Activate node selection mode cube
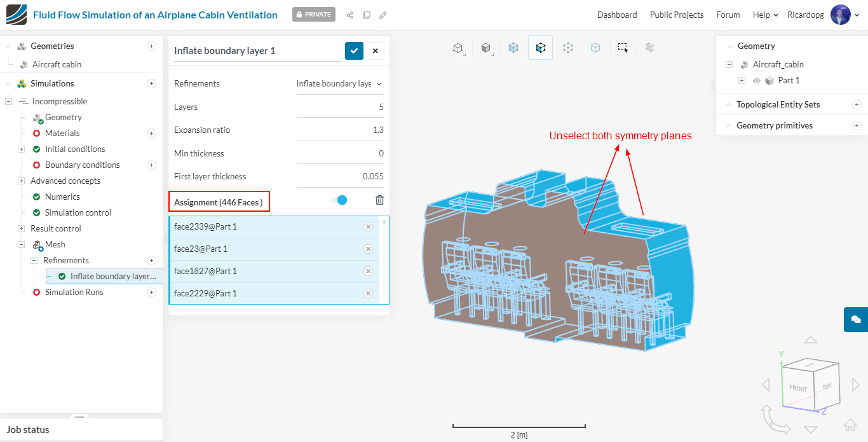Image resolution: width=868 pixels, height=442 pixels. click(568, 48)
